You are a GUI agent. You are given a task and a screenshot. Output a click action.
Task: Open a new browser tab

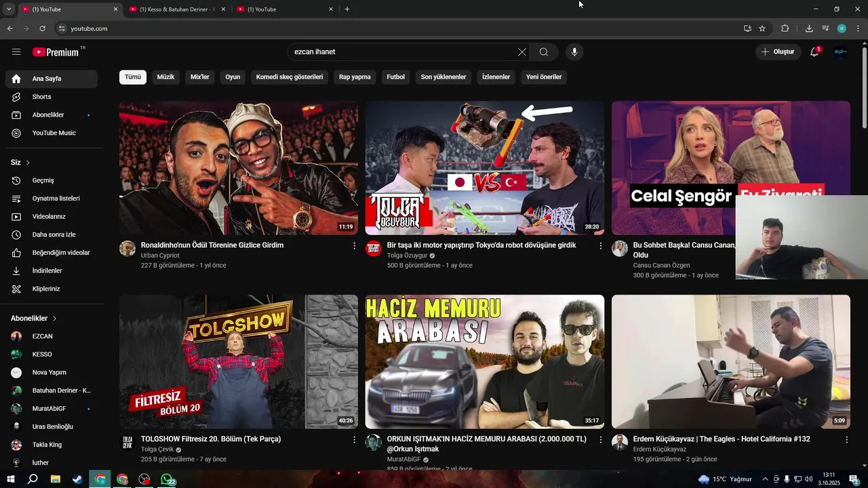coord(347,9)
